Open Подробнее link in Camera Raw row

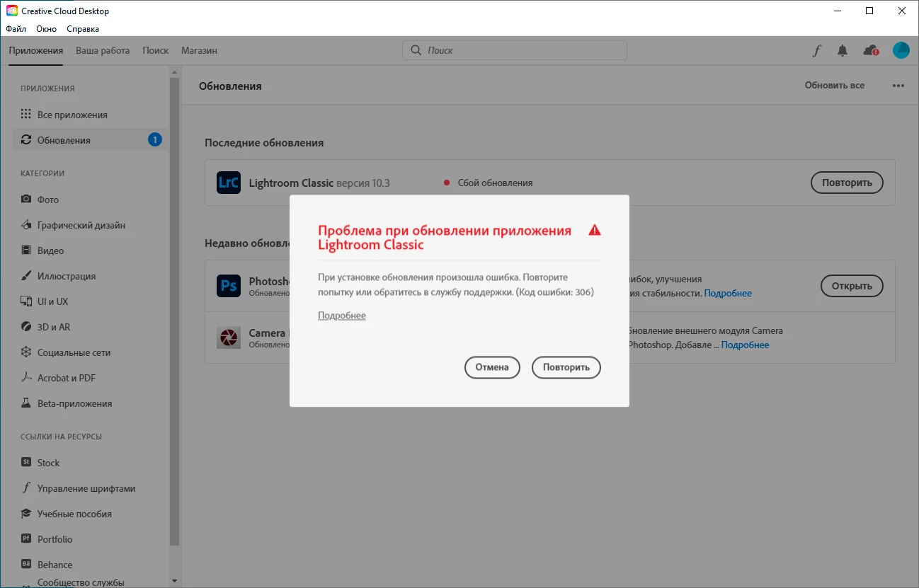pos(746,345)
